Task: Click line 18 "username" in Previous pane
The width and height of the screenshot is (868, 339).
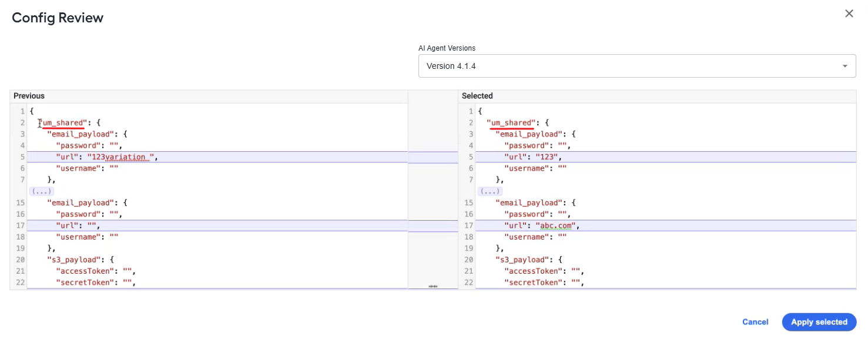Action: 87,237
